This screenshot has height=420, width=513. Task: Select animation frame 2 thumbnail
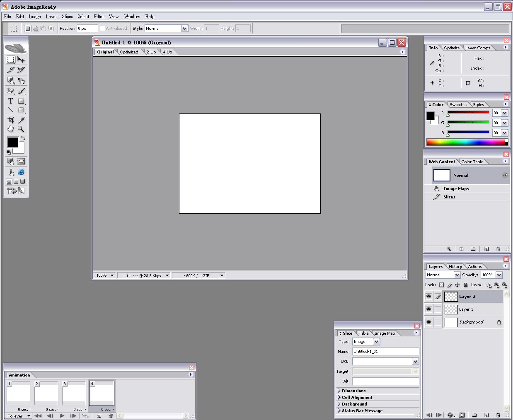click(46, 393)
